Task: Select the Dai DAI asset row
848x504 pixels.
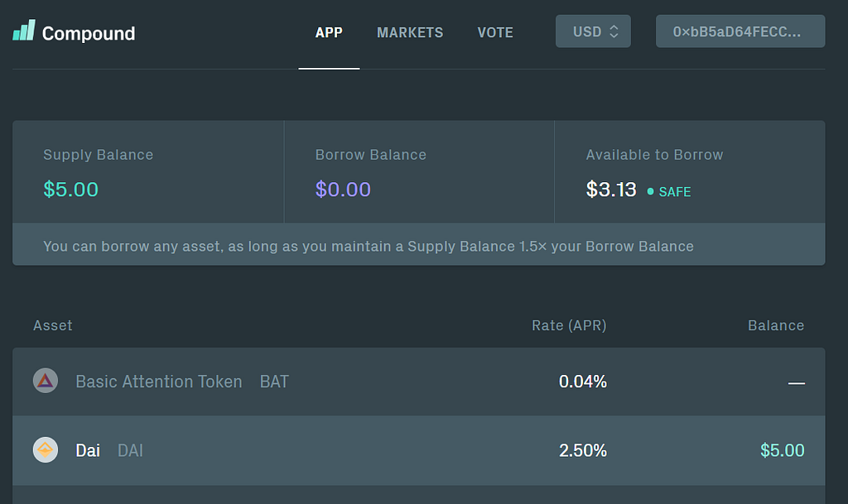Action: click(x=418, y=450)
